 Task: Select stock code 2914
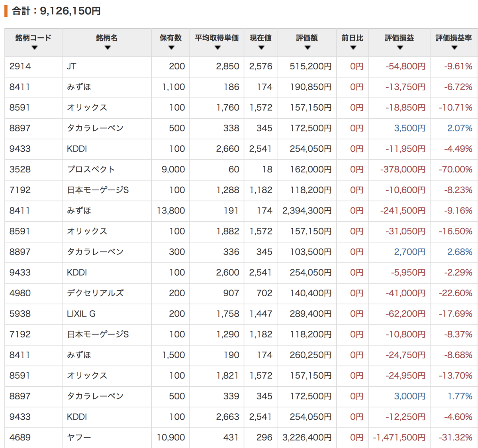20,67
